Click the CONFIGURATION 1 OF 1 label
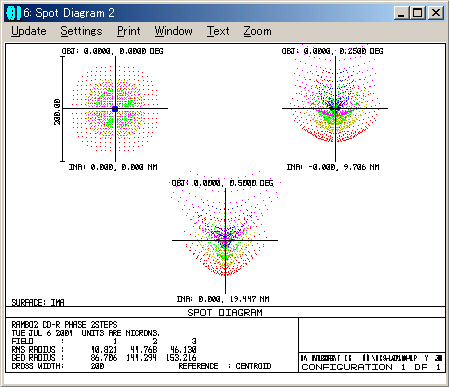Image resolution: width=449 pixels, height=387 pixels. 371,367
